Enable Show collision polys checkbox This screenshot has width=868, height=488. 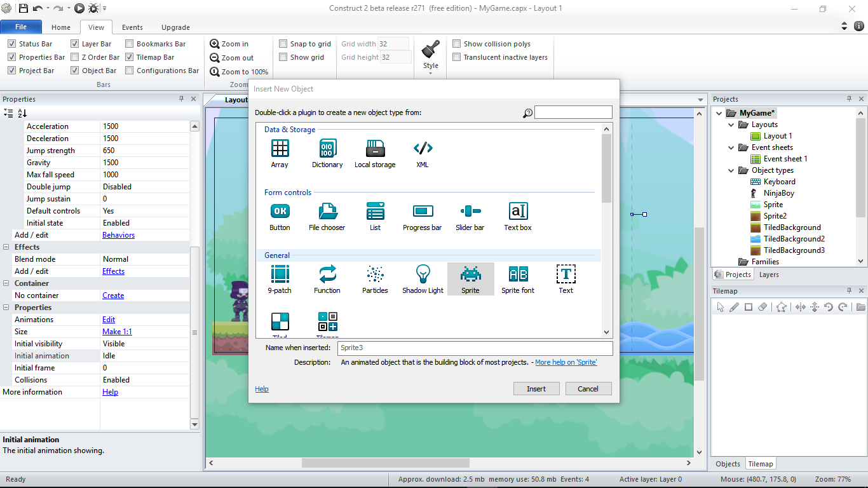(x=457, y=44)
